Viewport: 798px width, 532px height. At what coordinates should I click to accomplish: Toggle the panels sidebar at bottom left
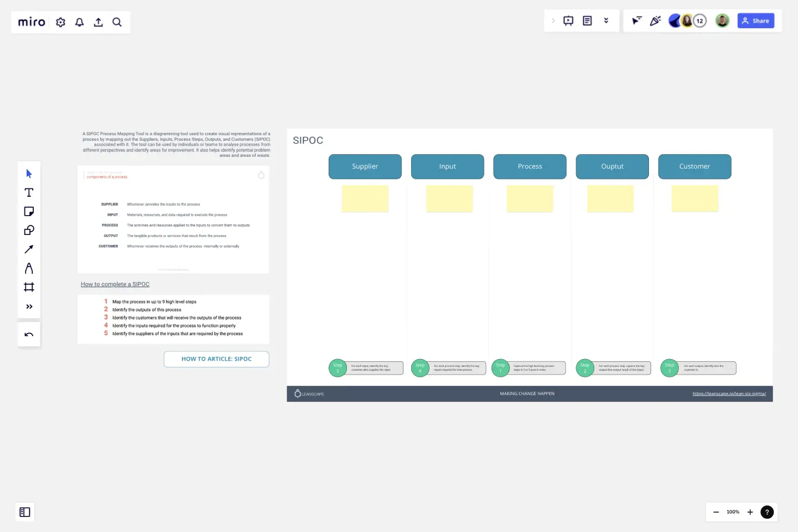coord(24,511)
